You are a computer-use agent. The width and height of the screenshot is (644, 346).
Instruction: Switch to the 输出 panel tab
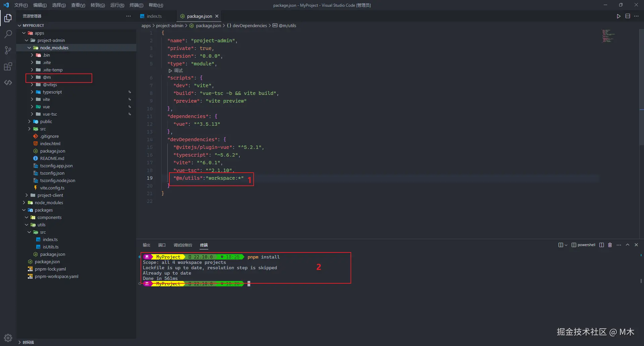click(147, 245)
